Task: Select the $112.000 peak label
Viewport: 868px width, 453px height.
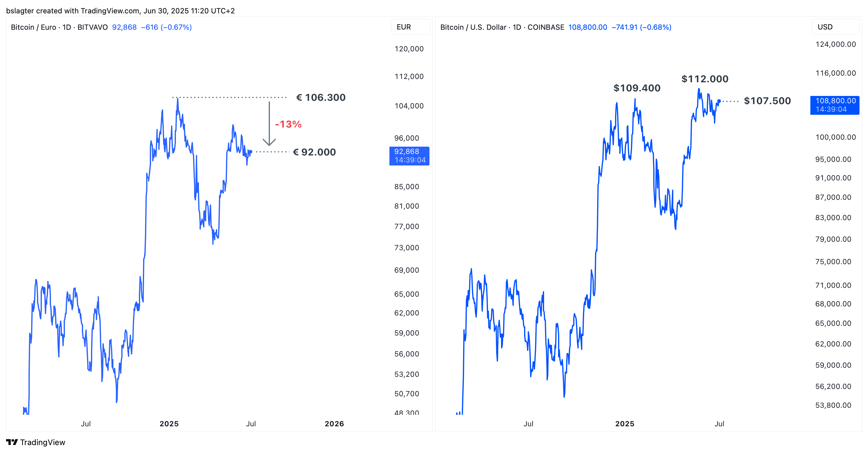Action: 705,79
